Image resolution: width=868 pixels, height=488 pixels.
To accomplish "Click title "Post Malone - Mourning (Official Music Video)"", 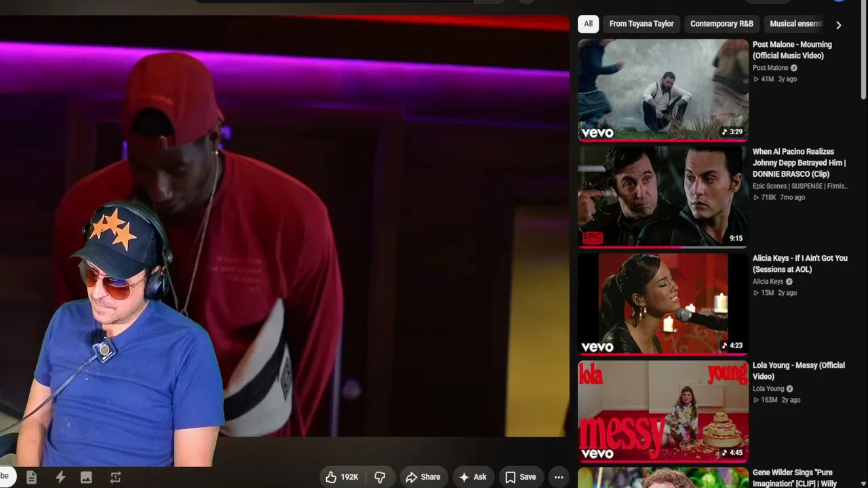I will [792, 50].
